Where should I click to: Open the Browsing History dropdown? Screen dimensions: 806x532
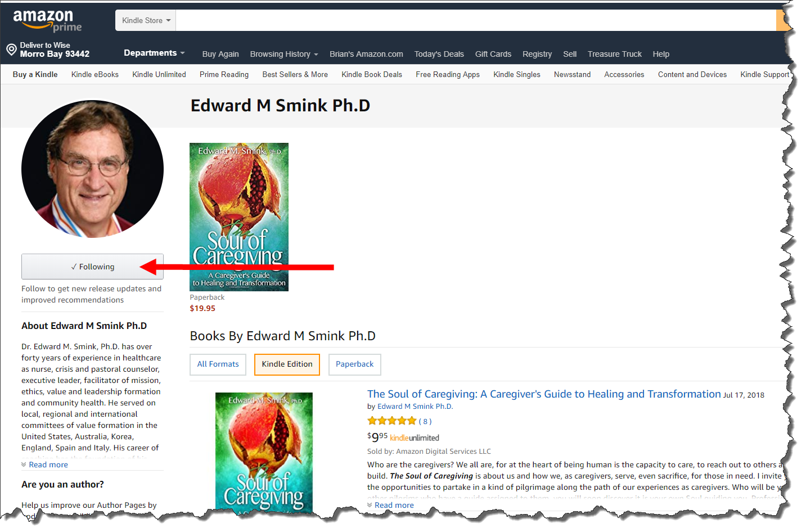tap(284, 54)
